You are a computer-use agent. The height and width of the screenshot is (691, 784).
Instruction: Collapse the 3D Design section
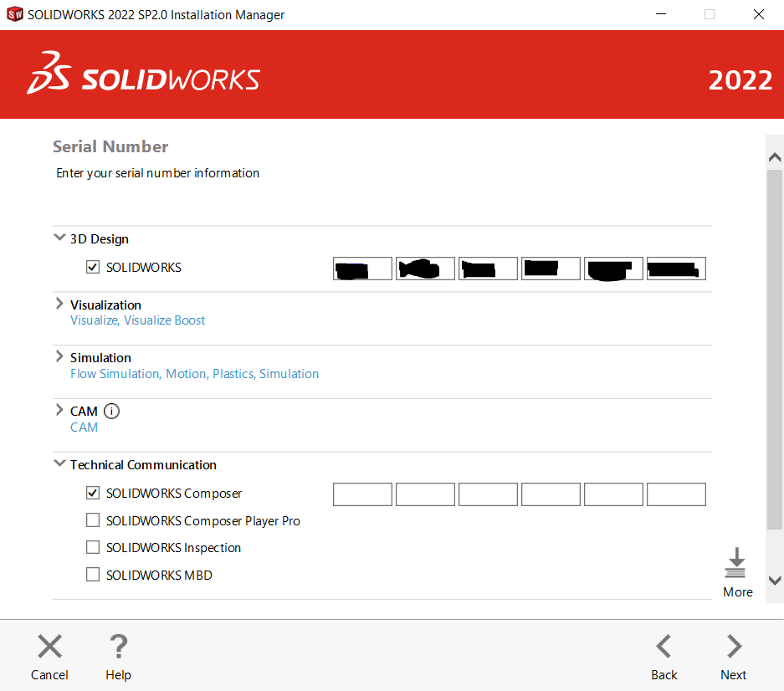59,238
